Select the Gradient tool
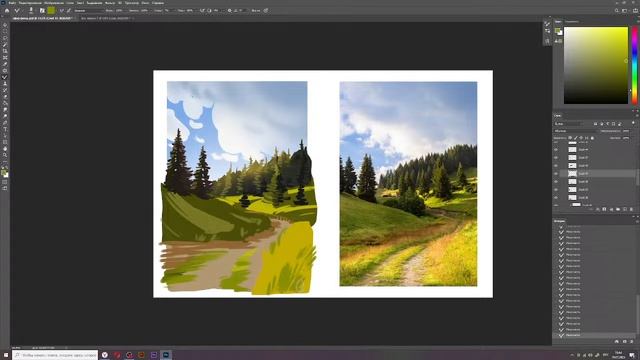640x360 pixels. pyautogui.click(x=5, y=103)
